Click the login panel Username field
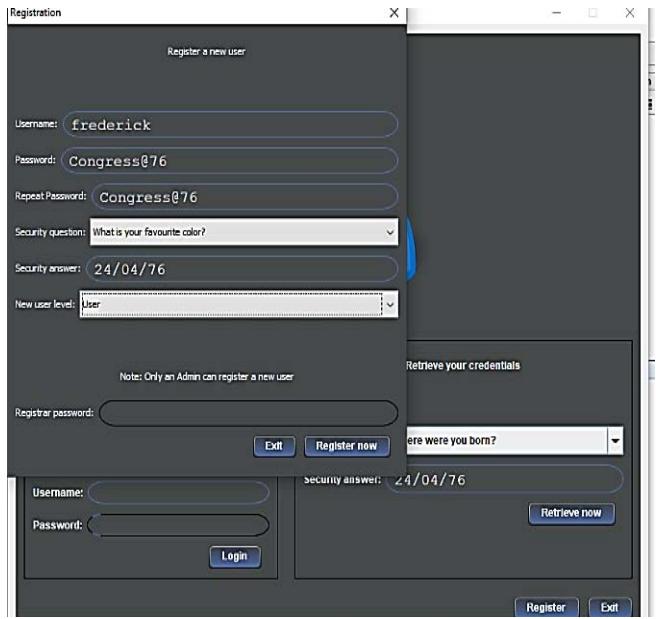This screenshot has height=619, width=656. pyautogui.click(x=179, y=493)
